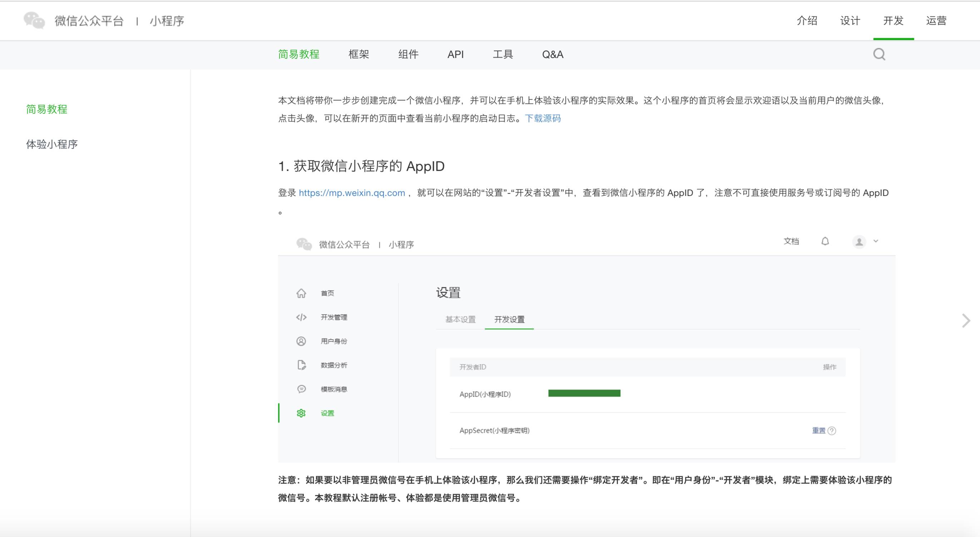Screen dimensions: 980x537
Task: Click the green AppID redaction bar
Action: pos(584,393)
